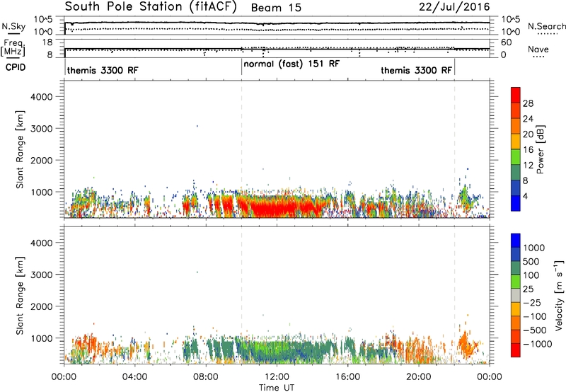Click the 'Time UT' axis title

(x=277, y=388)
